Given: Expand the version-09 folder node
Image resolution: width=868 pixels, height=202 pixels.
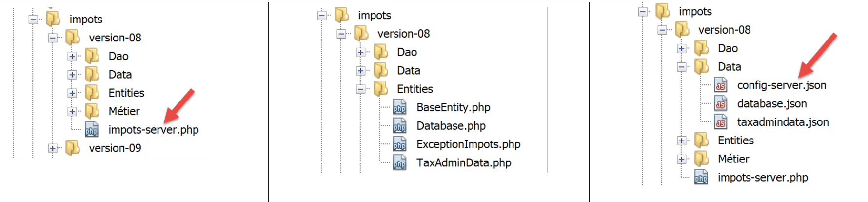Looking at the screenshot, I should [53, 148].
